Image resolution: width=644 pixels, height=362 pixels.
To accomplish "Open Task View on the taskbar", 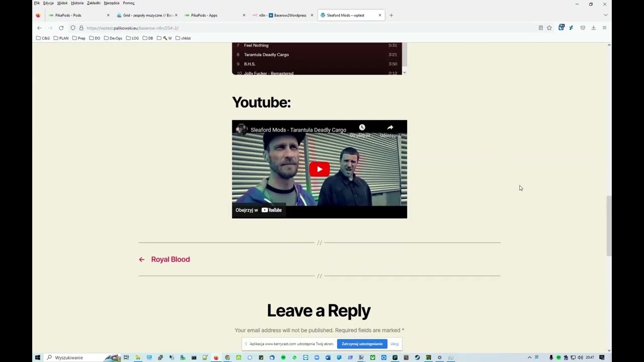I will tap(126, 357).
